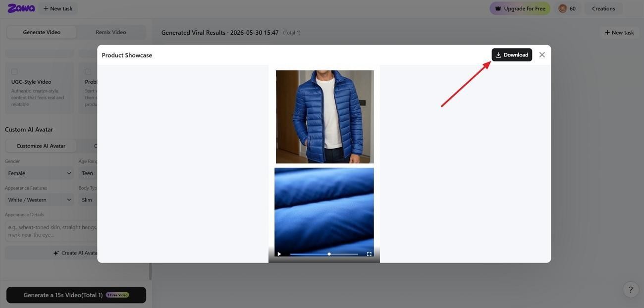Click New task in the top bar
This screenshot has height=308, width=644.
pyautogui.click(x=58, y=8)
